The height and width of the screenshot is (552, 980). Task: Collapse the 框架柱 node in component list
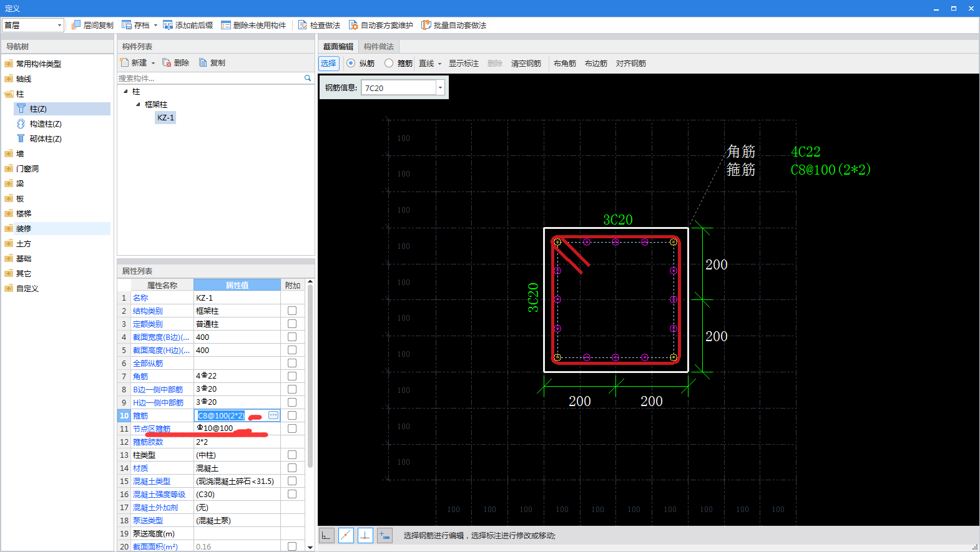coord(138,104)
